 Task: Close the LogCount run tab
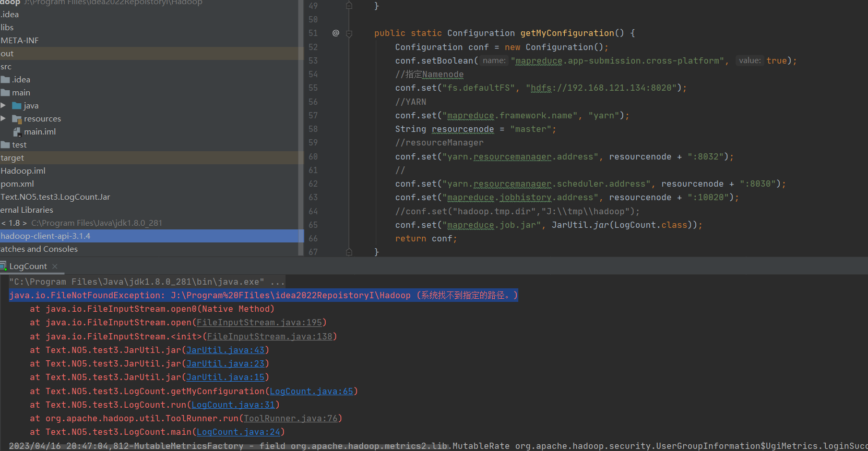coord(55,266)
